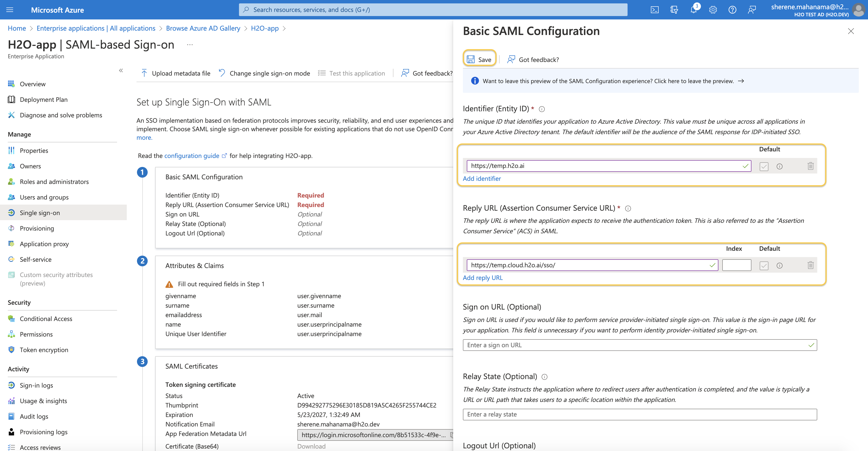Toggle Default checkbox for reply URL
This screenshot has height=451, width=868.
[x=764, y=266]
